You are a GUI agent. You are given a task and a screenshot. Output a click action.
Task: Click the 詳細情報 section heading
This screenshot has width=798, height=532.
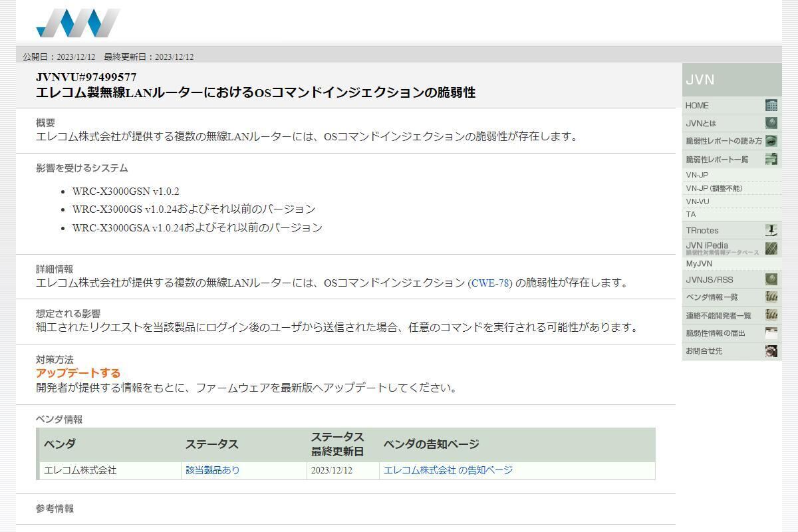coord(55,269)
